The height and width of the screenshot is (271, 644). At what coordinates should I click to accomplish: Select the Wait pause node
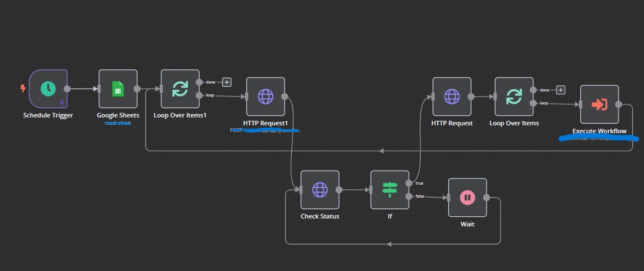(467, 198)
